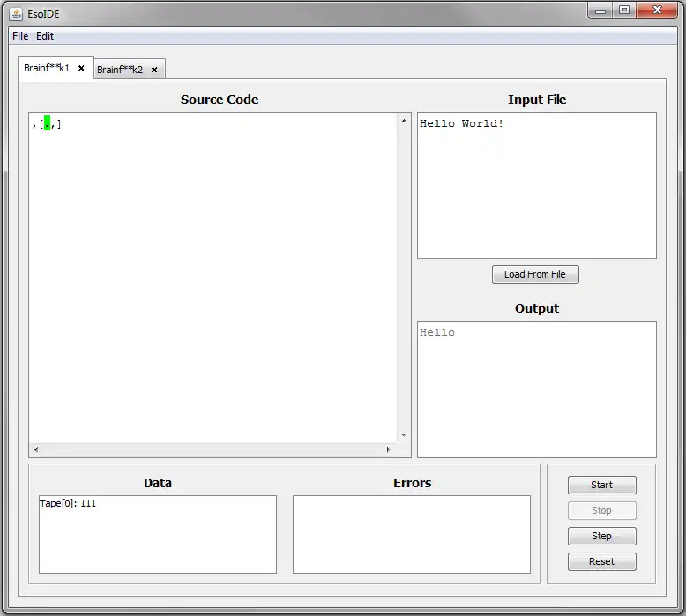Click the 'Hello World!' input text
The width and height of the screenshot is (686, 616).
tap(461, 123)
